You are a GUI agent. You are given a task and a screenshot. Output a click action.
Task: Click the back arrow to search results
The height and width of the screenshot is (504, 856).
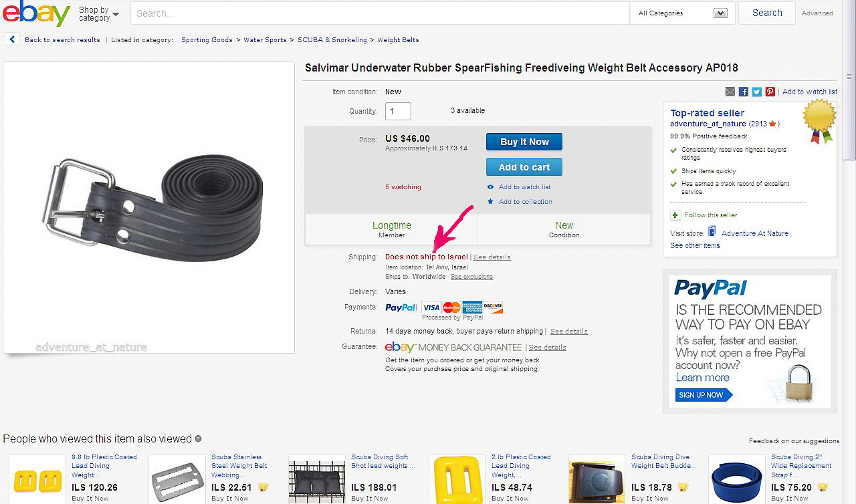[x=12, y=39]
